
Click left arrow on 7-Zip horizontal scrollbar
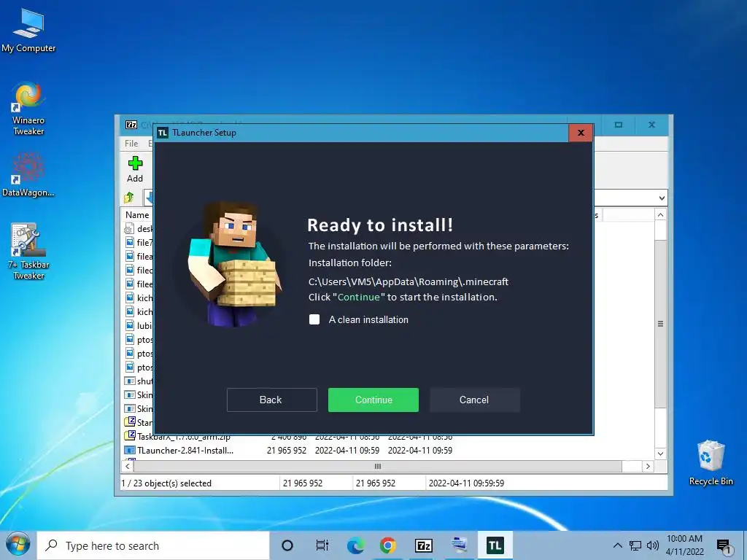pyautogui.click(x=127, y=466)
